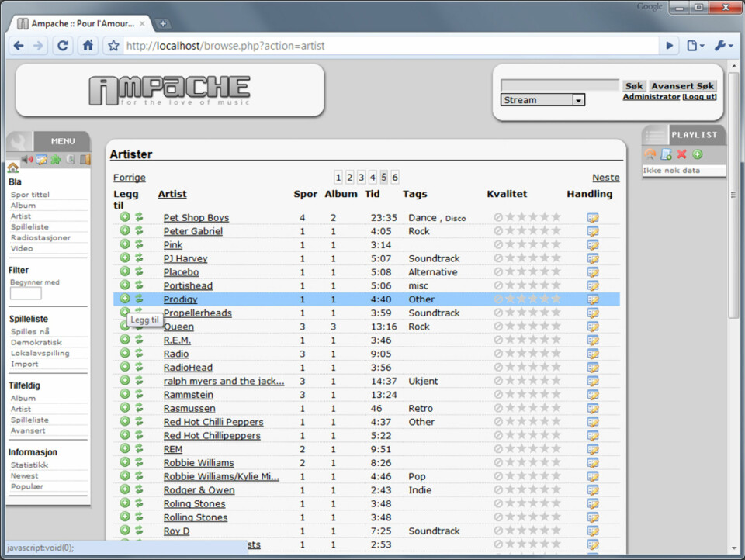
Task: Open the Stream playback type dropdown
Action: [542, 100]
